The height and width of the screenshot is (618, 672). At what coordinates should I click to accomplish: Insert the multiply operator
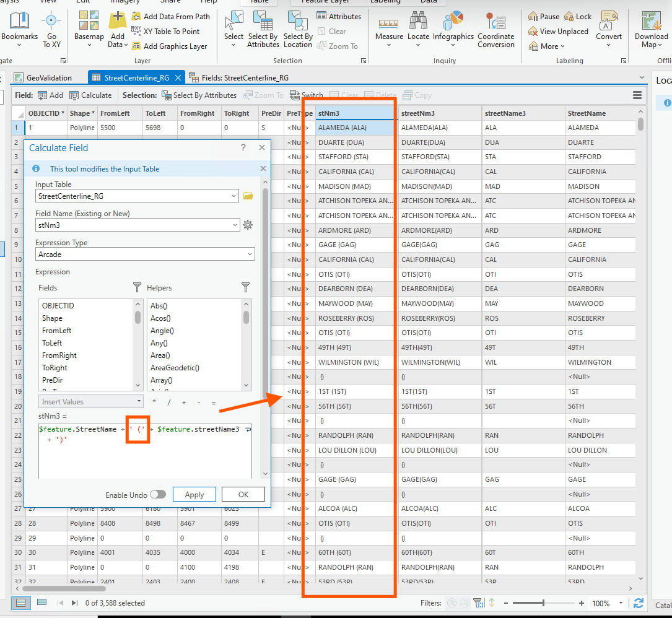tap(154, 401)
